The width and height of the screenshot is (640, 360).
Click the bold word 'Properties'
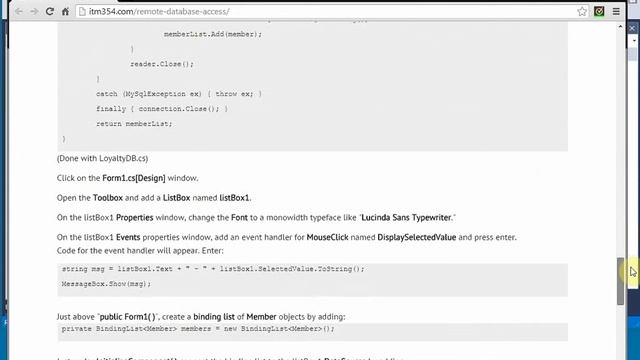point(135,218)
